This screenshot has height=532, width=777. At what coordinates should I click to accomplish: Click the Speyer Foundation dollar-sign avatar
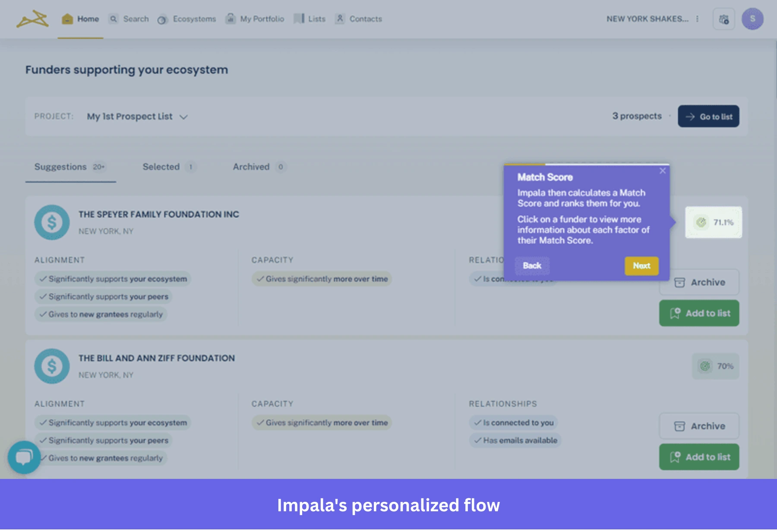tap(52, 222)
